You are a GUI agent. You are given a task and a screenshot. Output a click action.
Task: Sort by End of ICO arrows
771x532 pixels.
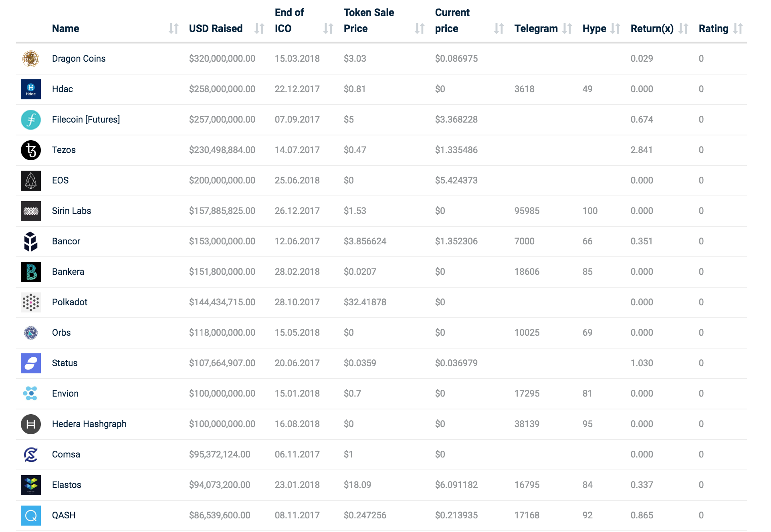pyautogui.click(x=328, y=28)
